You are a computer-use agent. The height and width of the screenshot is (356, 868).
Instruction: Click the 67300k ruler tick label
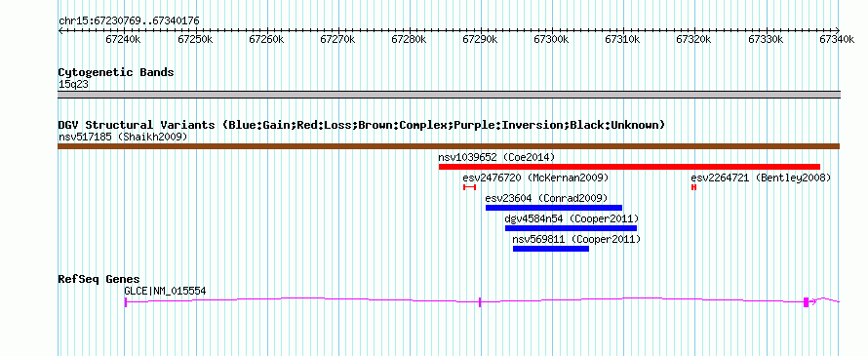click(551, 39)
